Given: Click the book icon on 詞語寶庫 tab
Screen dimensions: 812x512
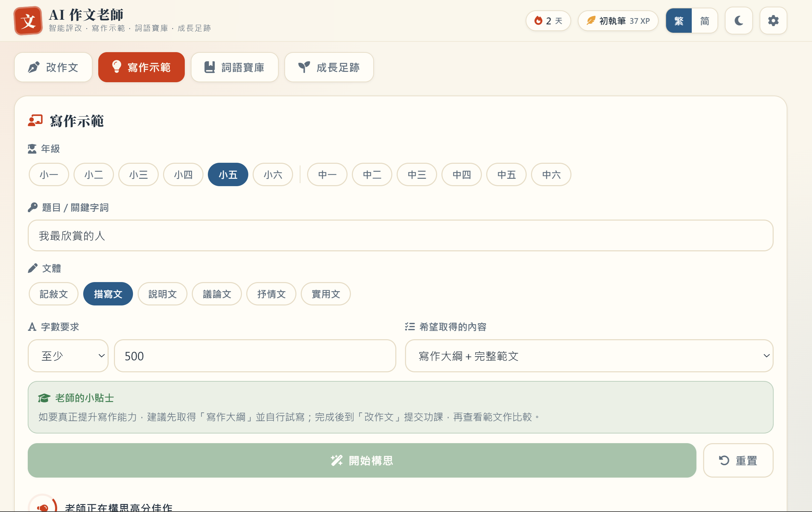Looking at the screenshot, I should (210, 67).
